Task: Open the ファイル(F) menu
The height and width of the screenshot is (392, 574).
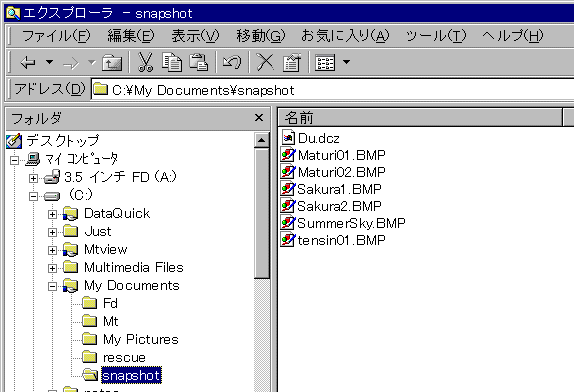Action: pos(56,36)
